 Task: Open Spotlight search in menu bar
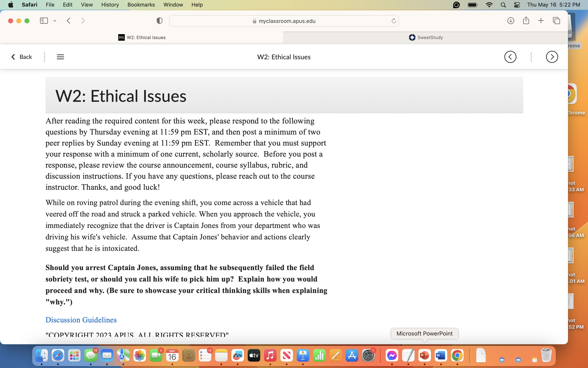point(503,5)
